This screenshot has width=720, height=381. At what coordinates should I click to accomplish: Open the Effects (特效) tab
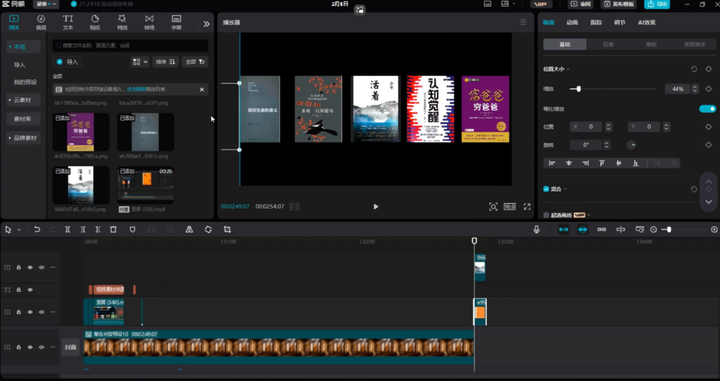(x=122, y=22)
